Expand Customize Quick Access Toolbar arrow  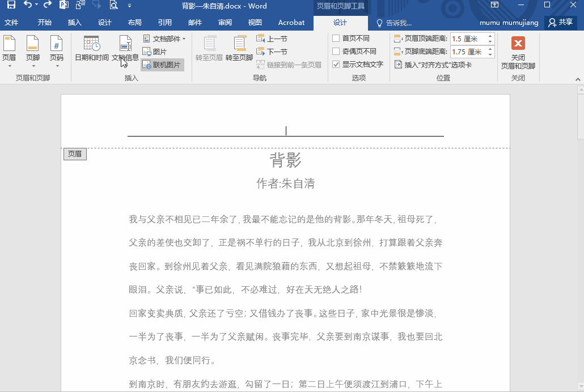click(x=129, y=6)
